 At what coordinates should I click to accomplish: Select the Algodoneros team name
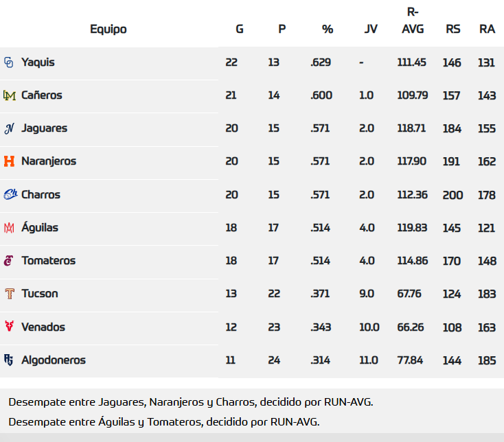pos(54,360)
